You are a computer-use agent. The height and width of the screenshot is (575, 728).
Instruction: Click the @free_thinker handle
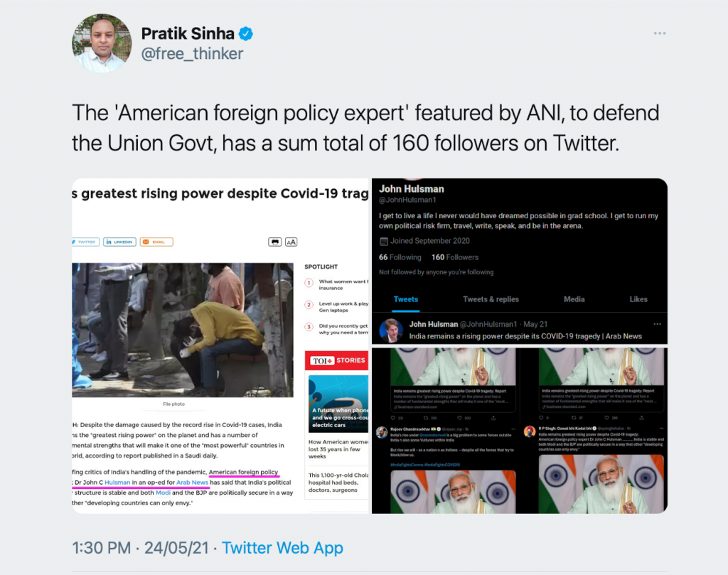tap(192, 54)
